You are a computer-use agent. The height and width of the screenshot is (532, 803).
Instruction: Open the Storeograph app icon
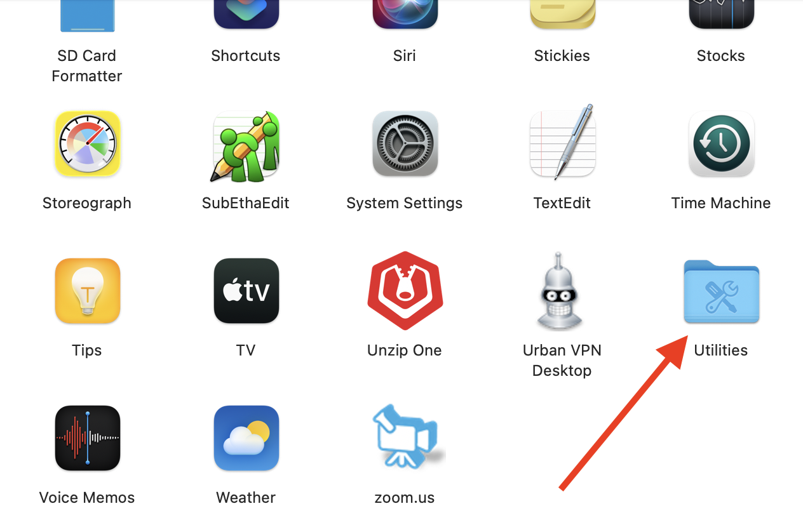pyautogui.click(x=87, y=143)
